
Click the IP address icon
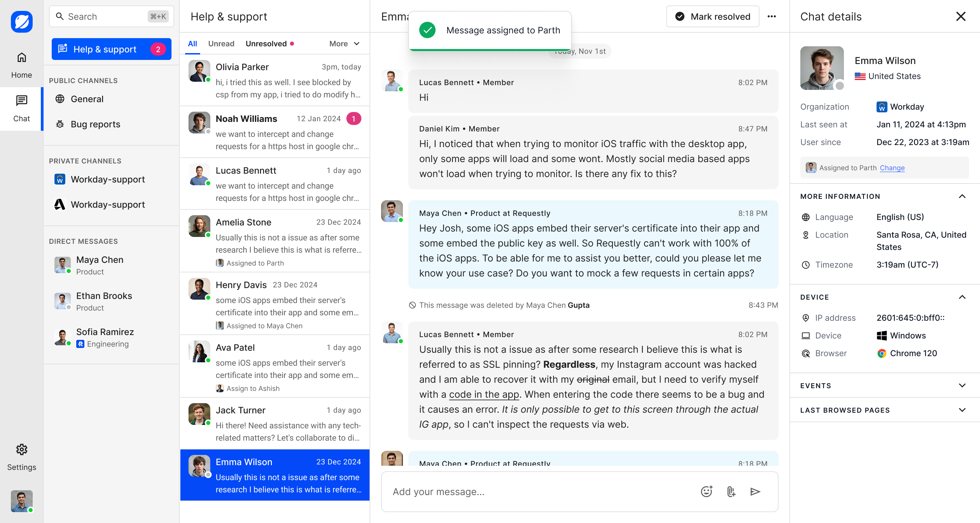(x=806, y=318)
